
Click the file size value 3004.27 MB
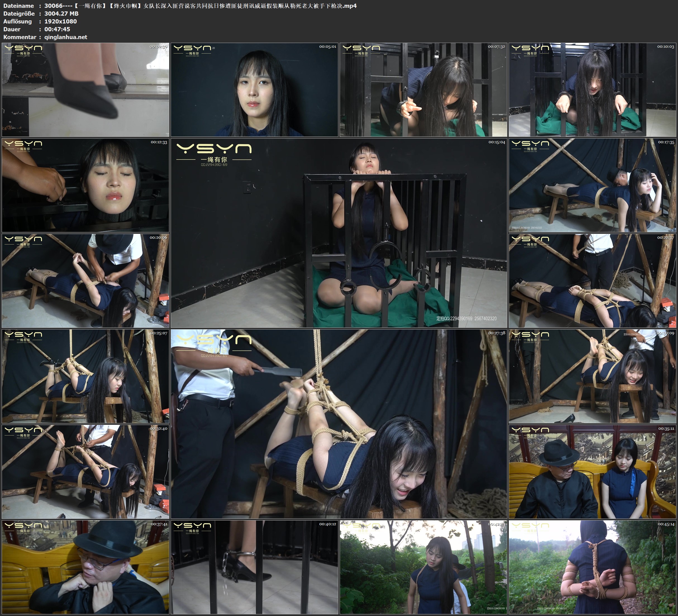[x=61, y=13]
